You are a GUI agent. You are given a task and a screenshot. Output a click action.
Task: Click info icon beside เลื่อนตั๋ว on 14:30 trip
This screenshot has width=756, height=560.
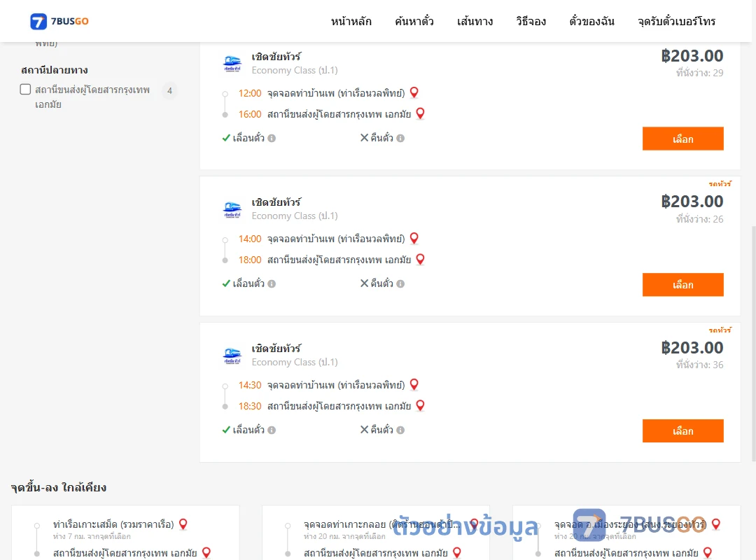pyautogui.click(x=272, y=430)
